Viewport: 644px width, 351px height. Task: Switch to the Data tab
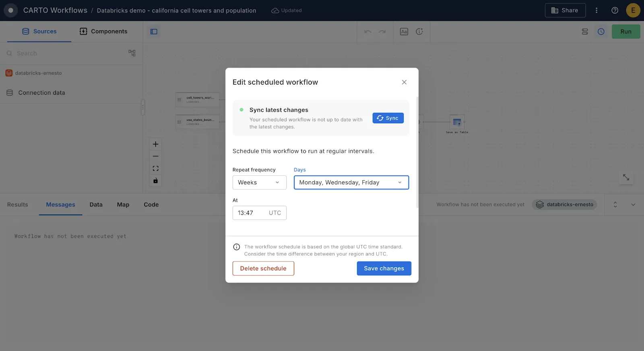click(96, 205)
